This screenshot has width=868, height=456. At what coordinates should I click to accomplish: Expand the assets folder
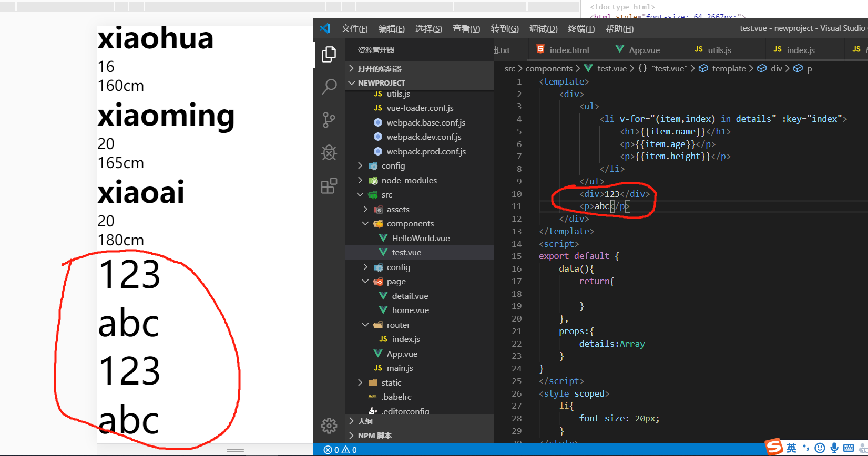[x=420, y=209]
